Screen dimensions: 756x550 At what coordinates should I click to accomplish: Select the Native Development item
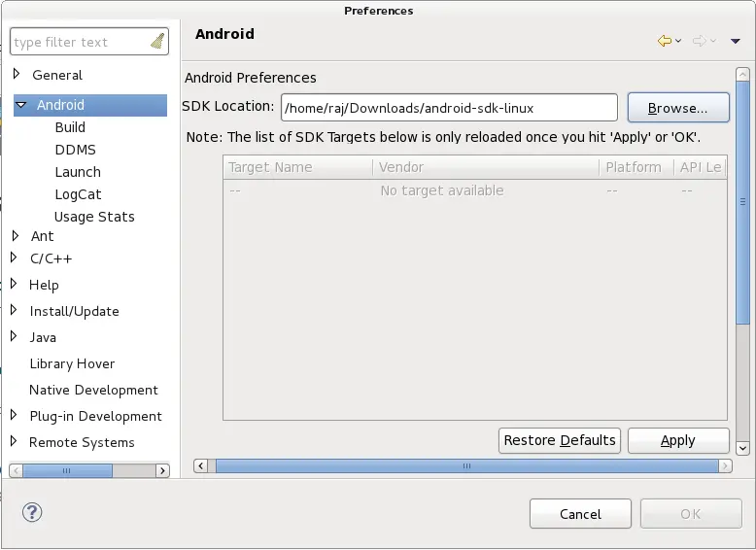pyautogui.click(x=93, y=390)
